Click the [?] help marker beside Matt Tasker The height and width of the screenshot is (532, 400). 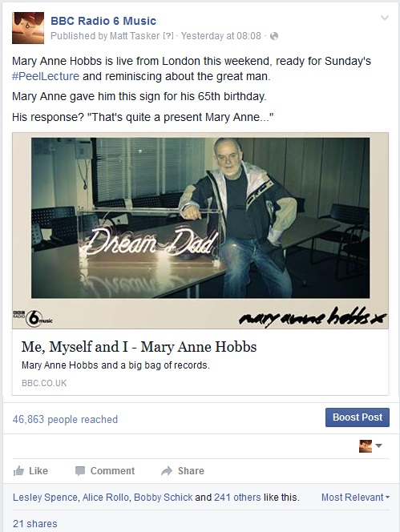(x=168, y=35)
